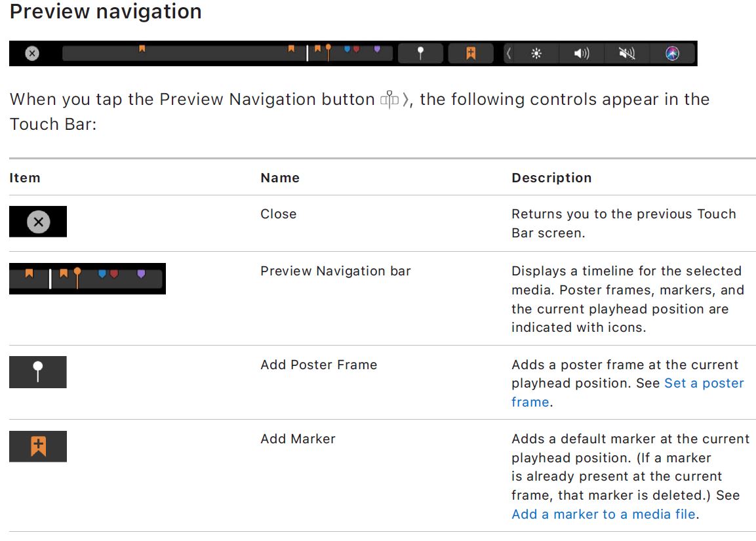Click the leftmost orange marker on timeline
This screenshot has height=541, width=756.
click(x=142, y=49)
